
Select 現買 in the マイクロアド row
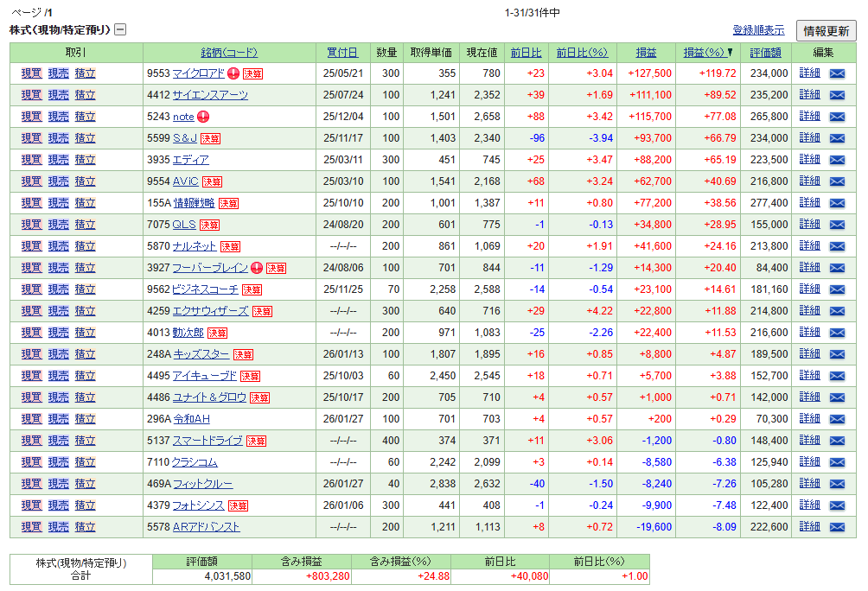pyautogui.click(x=30, y=73)
